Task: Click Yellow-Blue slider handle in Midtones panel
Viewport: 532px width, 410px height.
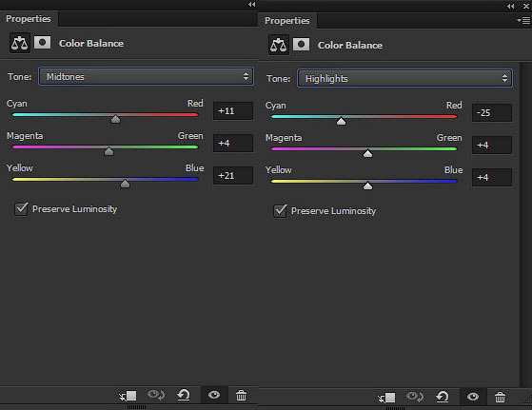Action: [126, 184]
